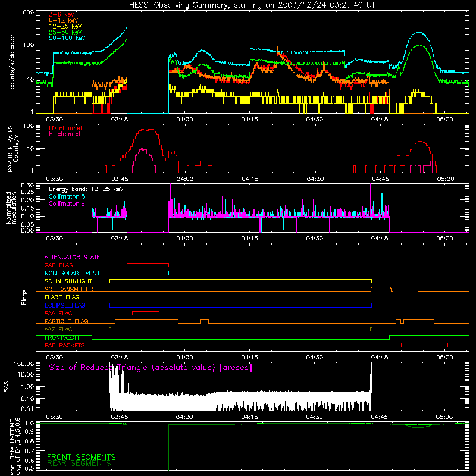This screenshot has height=476, width=476.
Task: Click the cyan NON SOLAR EVENT pulse
Action: [170, 273]
